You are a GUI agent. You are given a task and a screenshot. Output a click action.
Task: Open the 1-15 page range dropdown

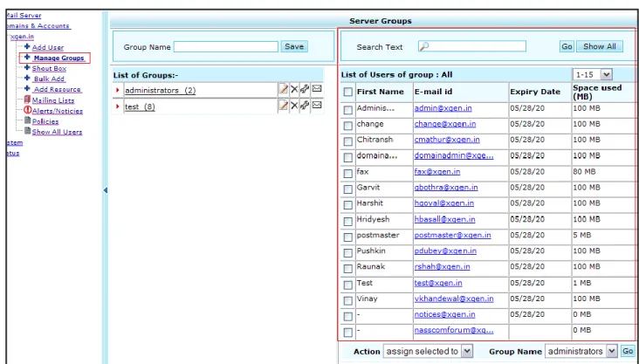(592, 74)
